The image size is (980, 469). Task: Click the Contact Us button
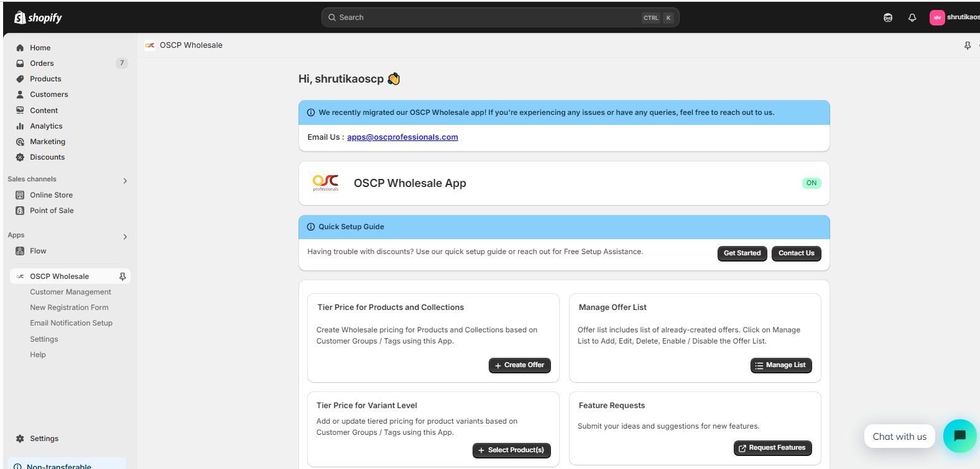pyautogui.click(x=796, y=253)
